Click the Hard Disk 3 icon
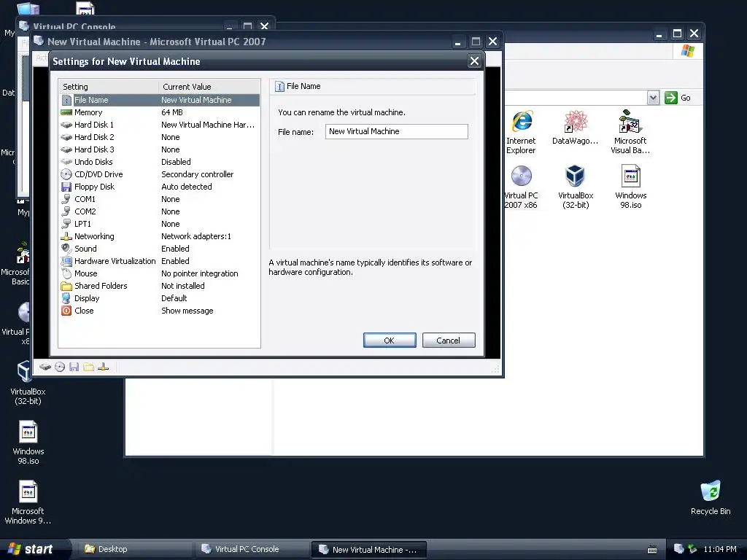 pyautogui.click(x=66, y=149)
